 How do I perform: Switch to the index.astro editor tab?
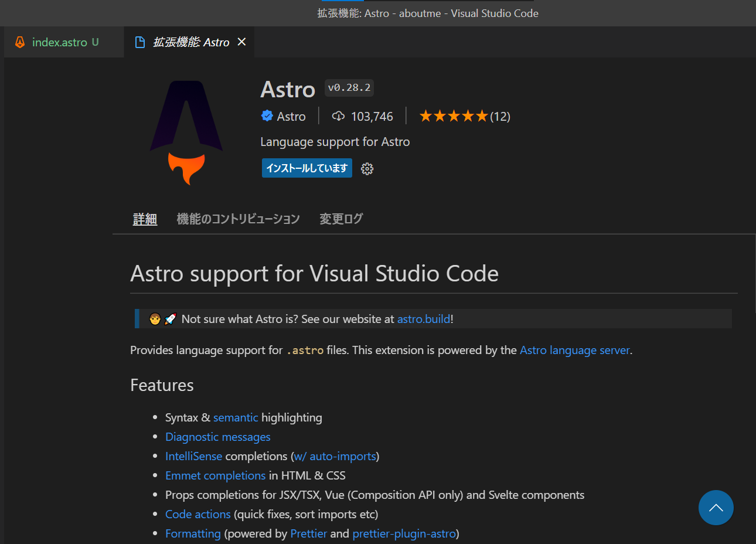tap(62, 42)
